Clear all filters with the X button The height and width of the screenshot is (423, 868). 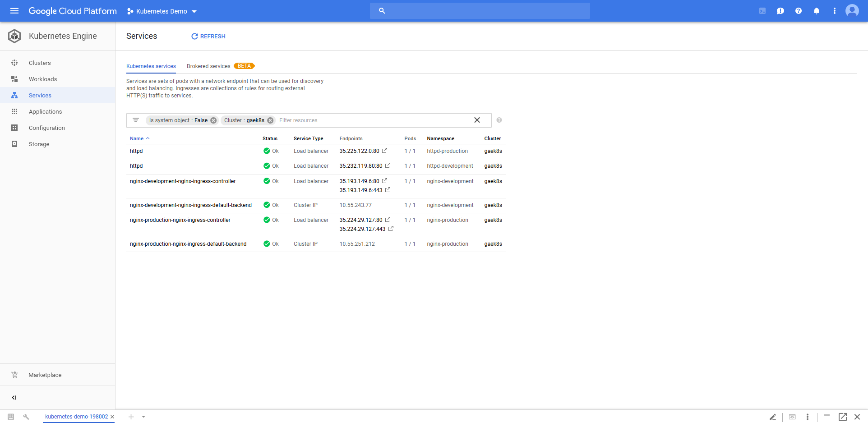tap(477, 120)
